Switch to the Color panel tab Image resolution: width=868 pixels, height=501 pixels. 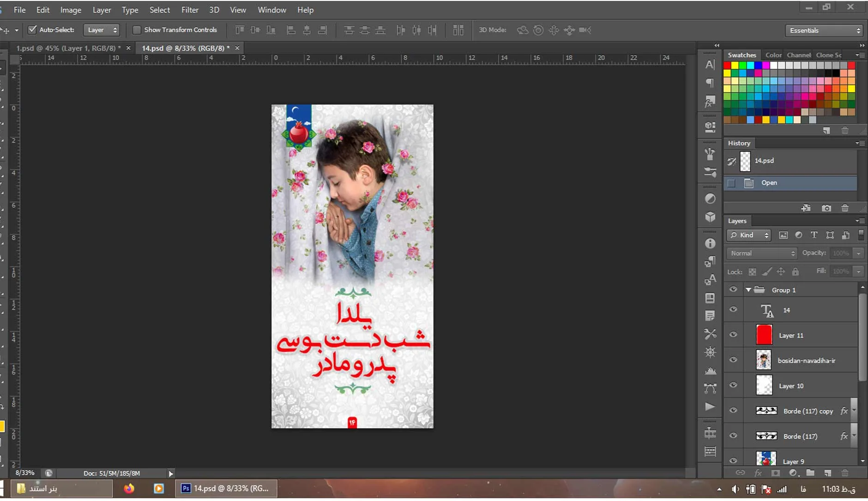[x=773, y=55]
